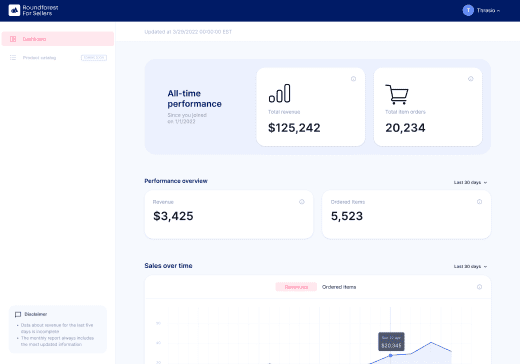Click the Disclaimer speech bubble icon
520x364 pixels.
click(18, 314)
